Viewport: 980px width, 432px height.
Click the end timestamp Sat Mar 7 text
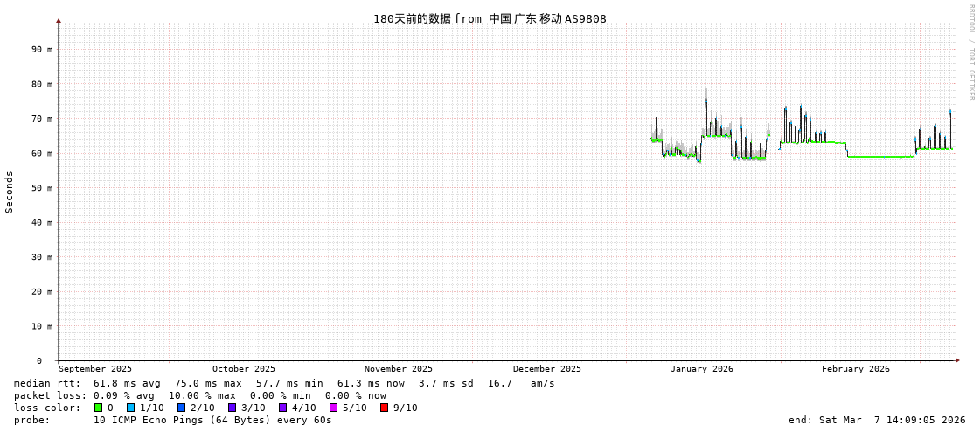pyautogui.click(x=877, y=420)
